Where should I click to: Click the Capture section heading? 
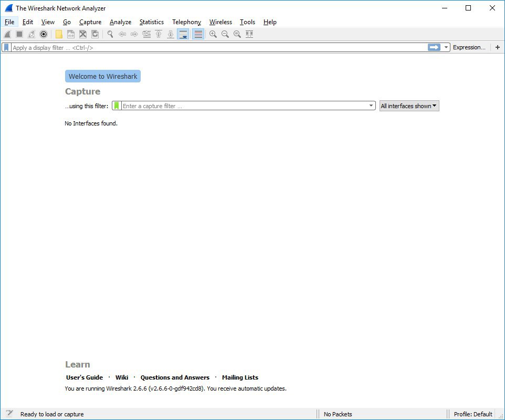coord(83,91)
